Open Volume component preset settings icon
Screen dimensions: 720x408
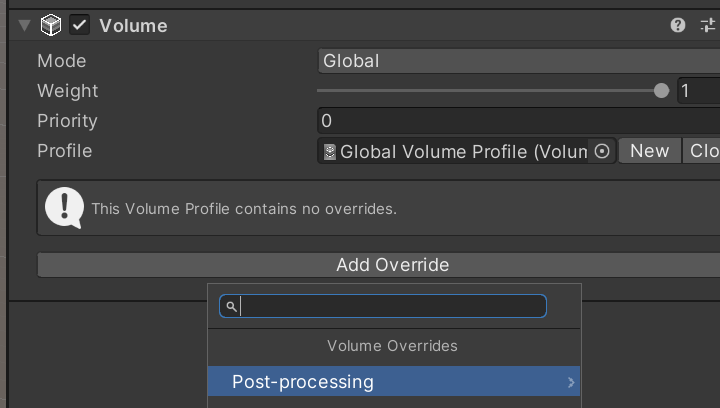(708, 25)
